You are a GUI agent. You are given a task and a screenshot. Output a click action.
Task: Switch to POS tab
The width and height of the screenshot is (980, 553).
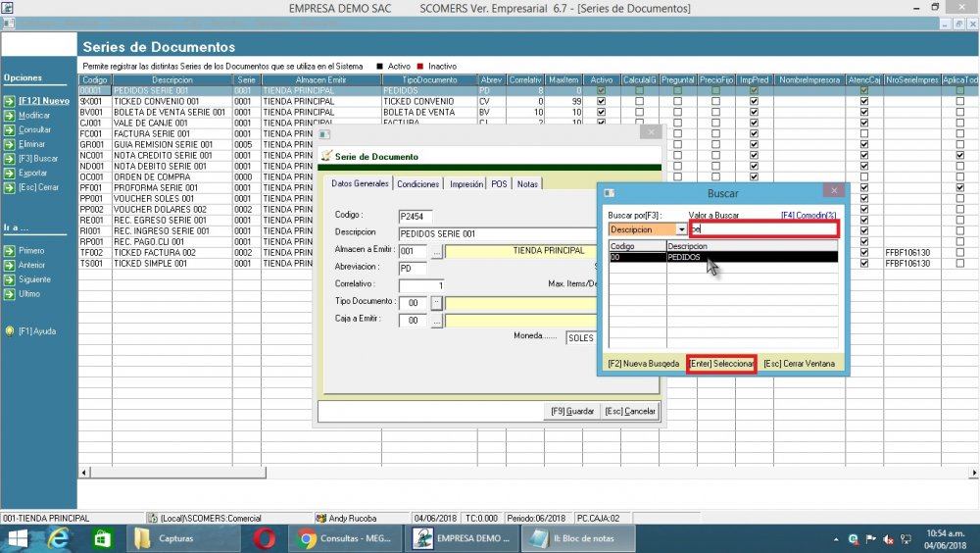[x=499, y=184]
